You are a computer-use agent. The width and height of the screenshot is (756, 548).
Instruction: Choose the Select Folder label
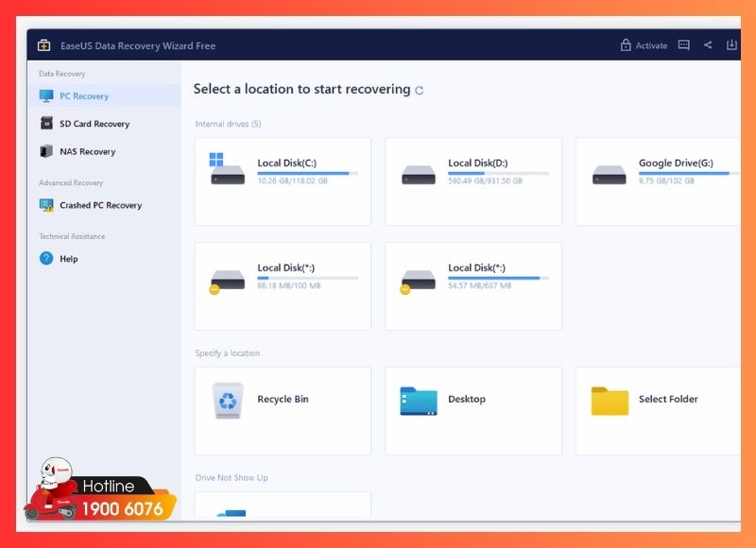[x=668, y=399]
